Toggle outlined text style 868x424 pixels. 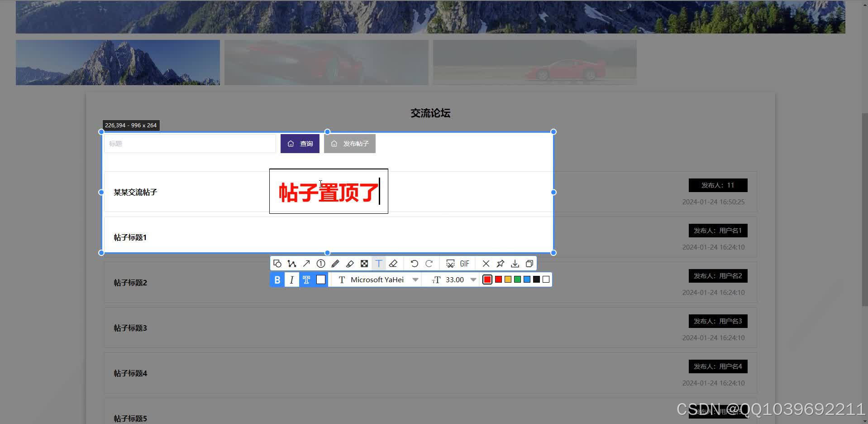point(306,279)
